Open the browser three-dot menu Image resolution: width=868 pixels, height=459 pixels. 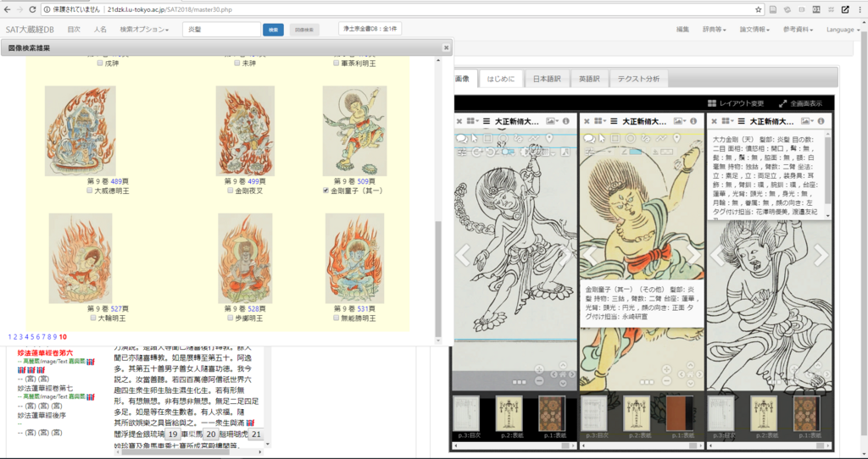coord(860,9)
